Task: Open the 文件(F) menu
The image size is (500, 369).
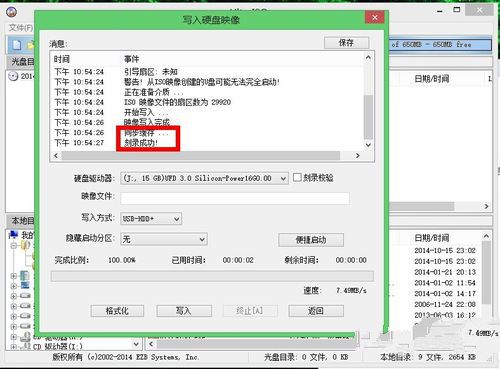Action: pos(21,28)
